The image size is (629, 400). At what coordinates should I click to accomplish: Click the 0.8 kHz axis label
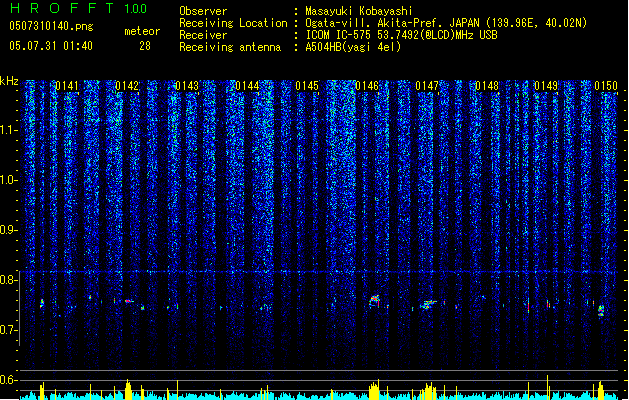(8, 280)
